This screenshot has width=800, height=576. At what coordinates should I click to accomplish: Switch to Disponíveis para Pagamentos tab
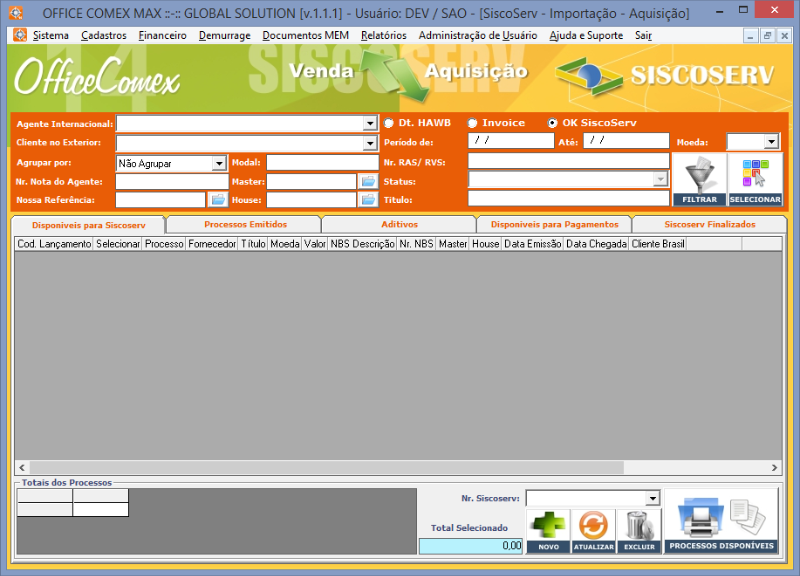(x=555, y=224)
